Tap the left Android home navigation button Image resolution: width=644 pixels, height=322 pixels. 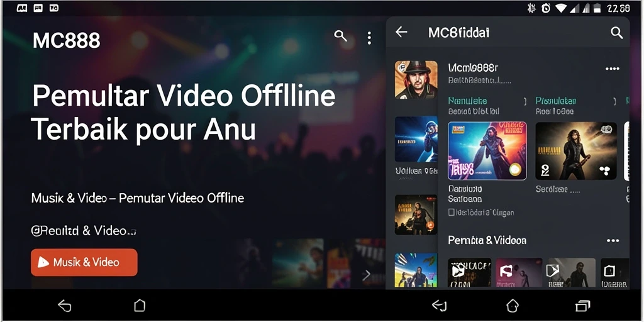tap(140, 306)
